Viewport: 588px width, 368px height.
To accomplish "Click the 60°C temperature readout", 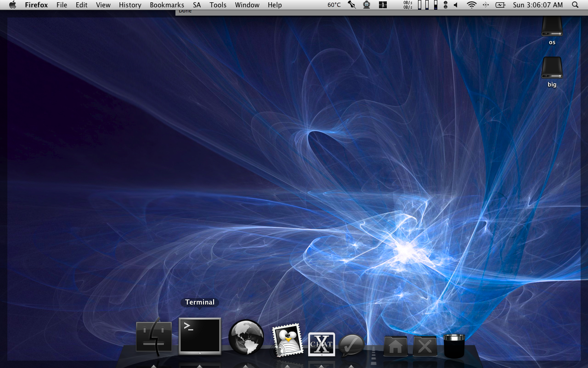I will pyautogui.click(x=334, y=5).
